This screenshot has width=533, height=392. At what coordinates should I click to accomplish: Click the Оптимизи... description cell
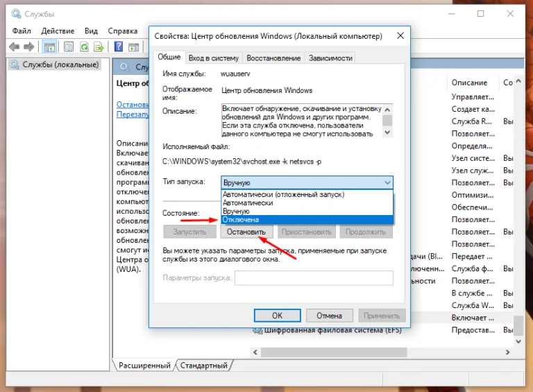tap(473, 195)
